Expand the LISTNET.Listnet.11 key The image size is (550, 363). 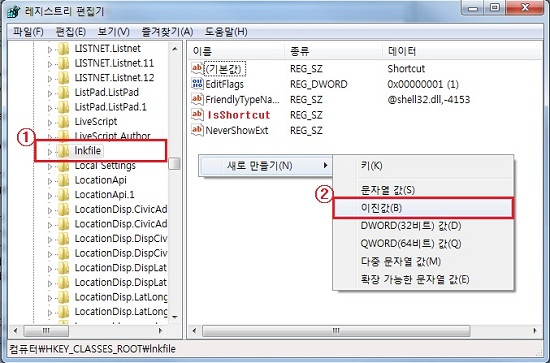pyautogui.click(x=50, y=65)
